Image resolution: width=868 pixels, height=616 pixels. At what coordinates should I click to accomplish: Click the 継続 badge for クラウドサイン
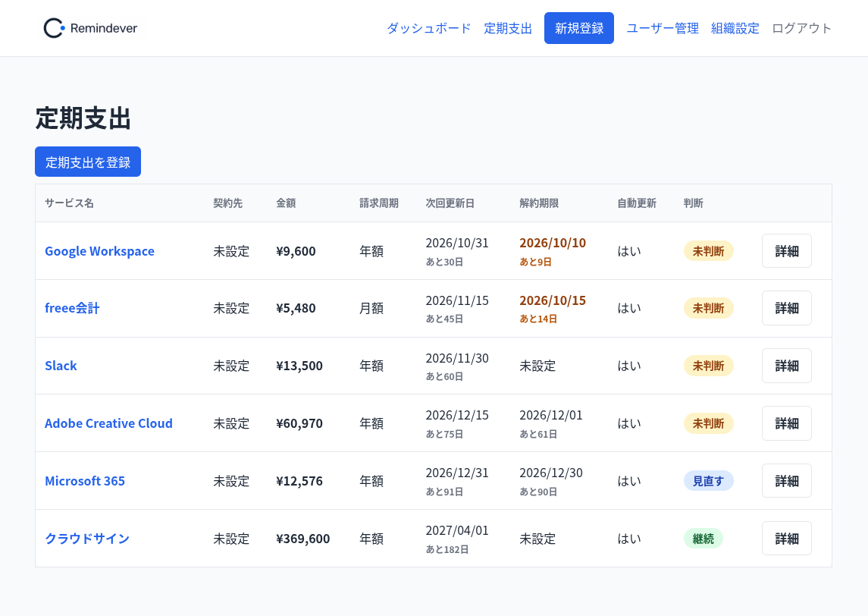pos(703,539)
